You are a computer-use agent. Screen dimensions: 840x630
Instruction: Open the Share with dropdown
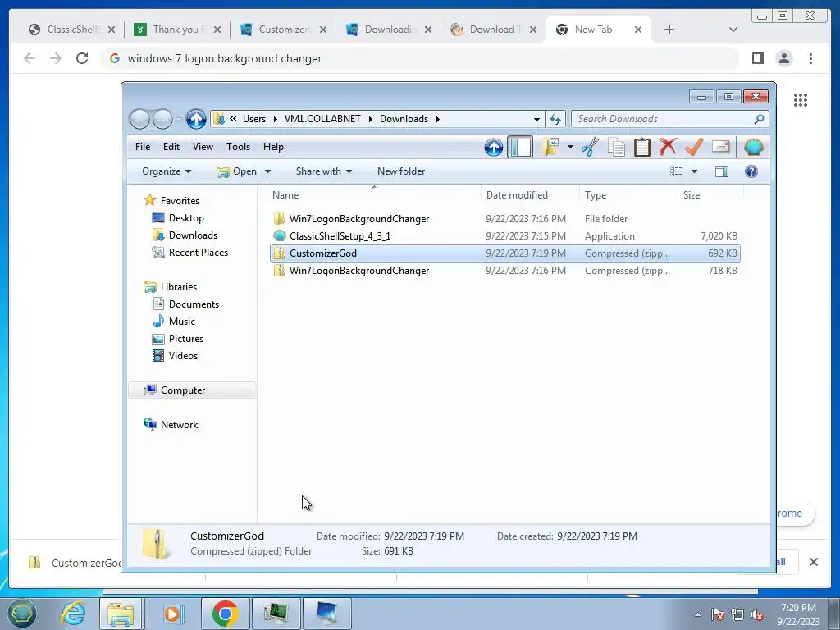coord(324,171)
